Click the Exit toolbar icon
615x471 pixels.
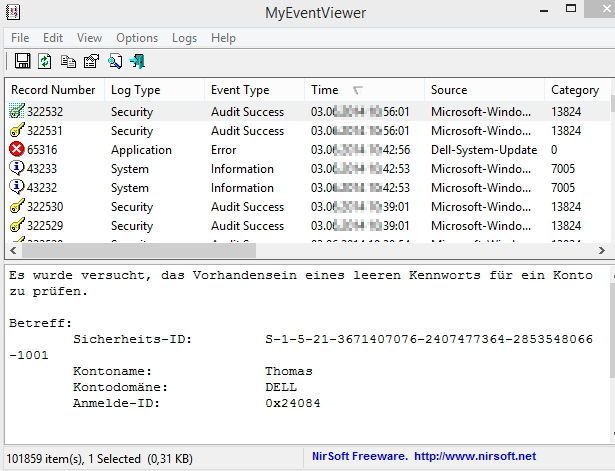tap(138, 61)
